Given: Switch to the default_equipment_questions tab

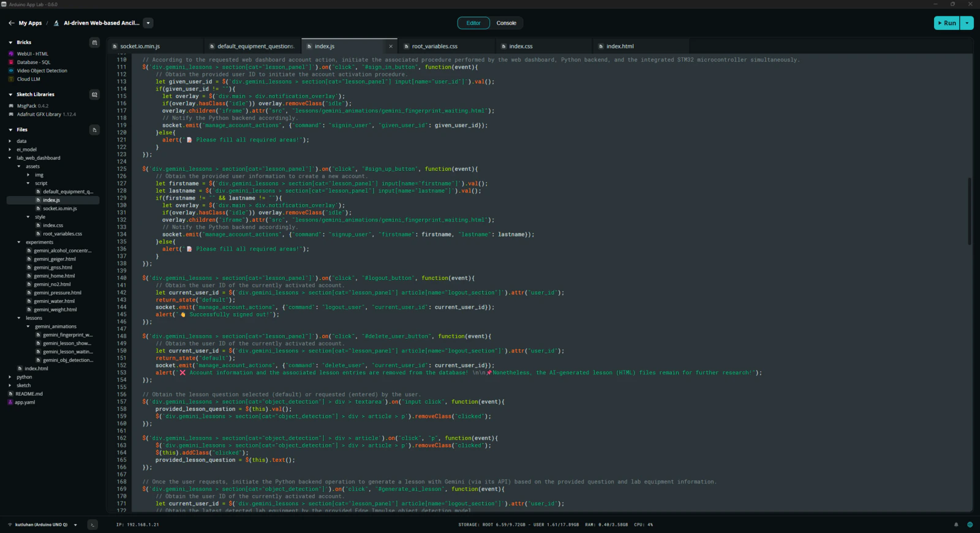Looking at the screenshot, I should point(255,47).
